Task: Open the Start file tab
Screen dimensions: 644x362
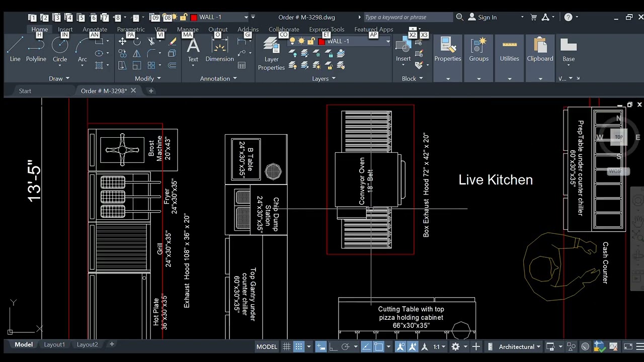Action: (25, 91)
